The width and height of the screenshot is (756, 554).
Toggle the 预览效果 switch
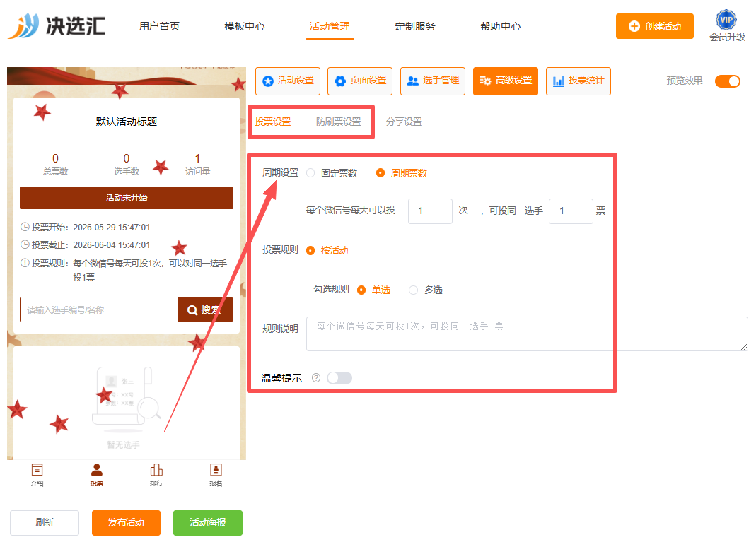pyautogui.click(x=728, y=81)
